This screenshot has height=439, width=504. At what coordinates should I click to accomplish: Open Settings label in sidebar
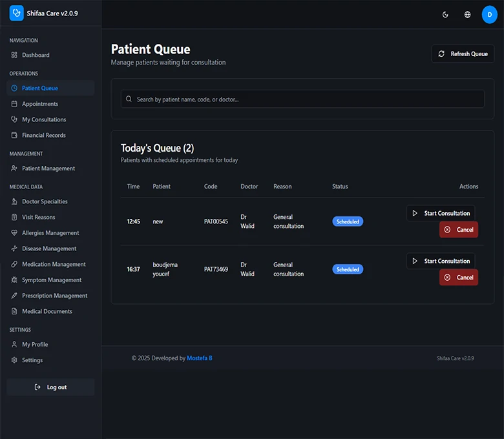pos(32,360)
